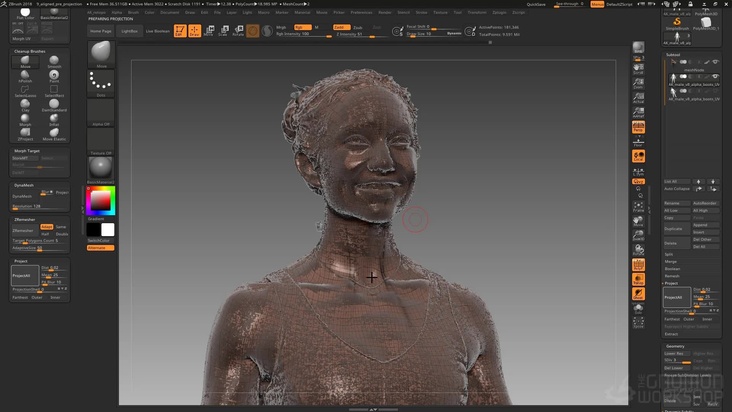
Task: Expand the Boolean section in Subtool
Action: pos(672,269)
